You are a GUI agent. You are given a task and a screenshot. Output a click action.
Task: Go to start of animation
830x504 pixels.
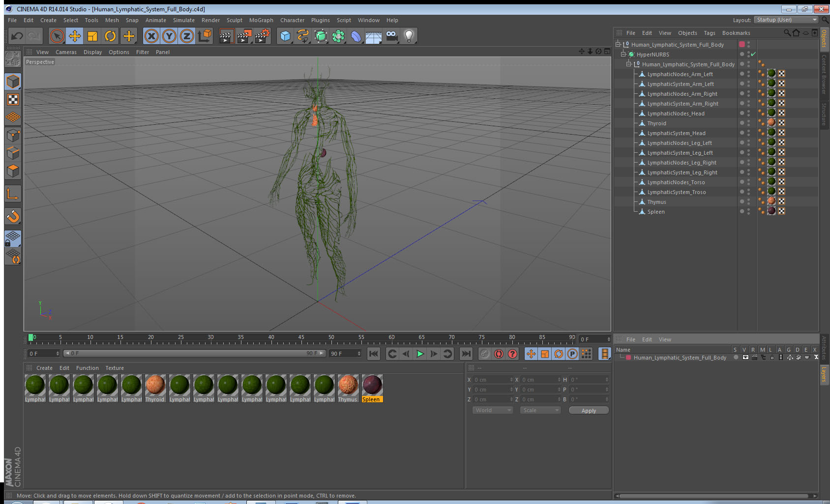(374, 354)
